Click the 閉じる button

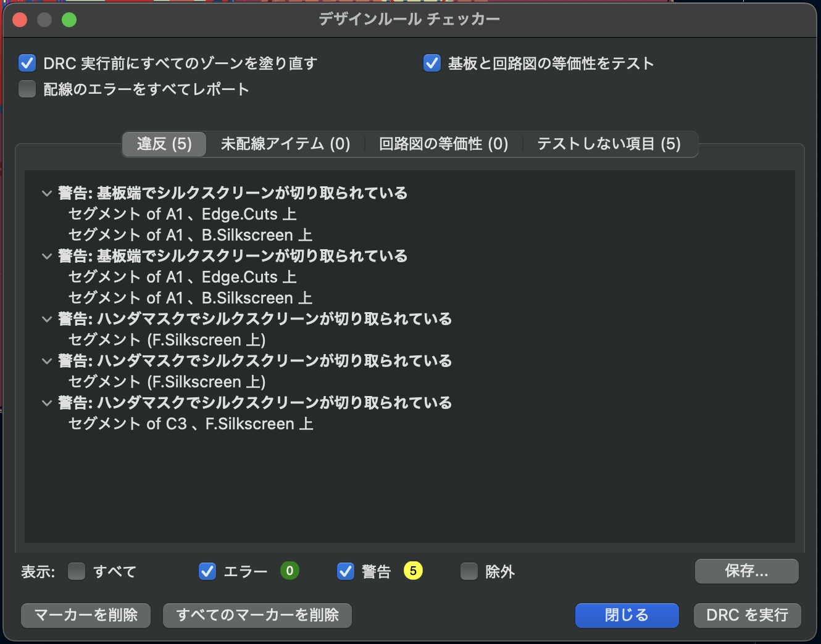tap(627, 615)
